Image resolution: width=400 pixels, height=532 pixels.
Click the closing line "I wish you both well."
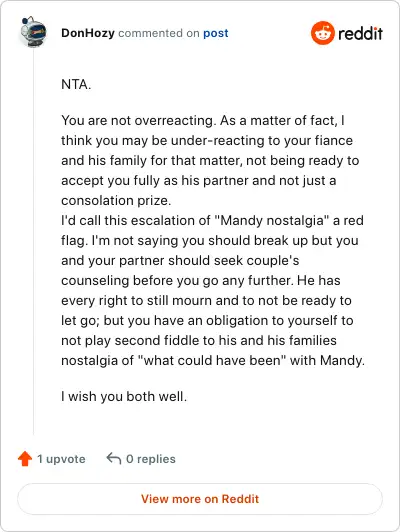[x=124, y=396]
